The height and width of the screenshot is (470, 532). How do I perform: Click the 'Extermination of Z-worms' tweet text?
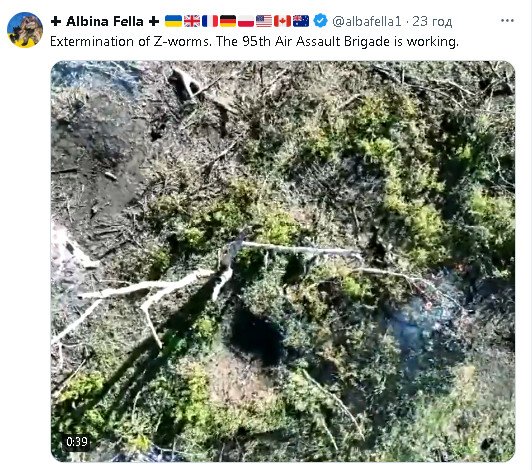point(131,42)
